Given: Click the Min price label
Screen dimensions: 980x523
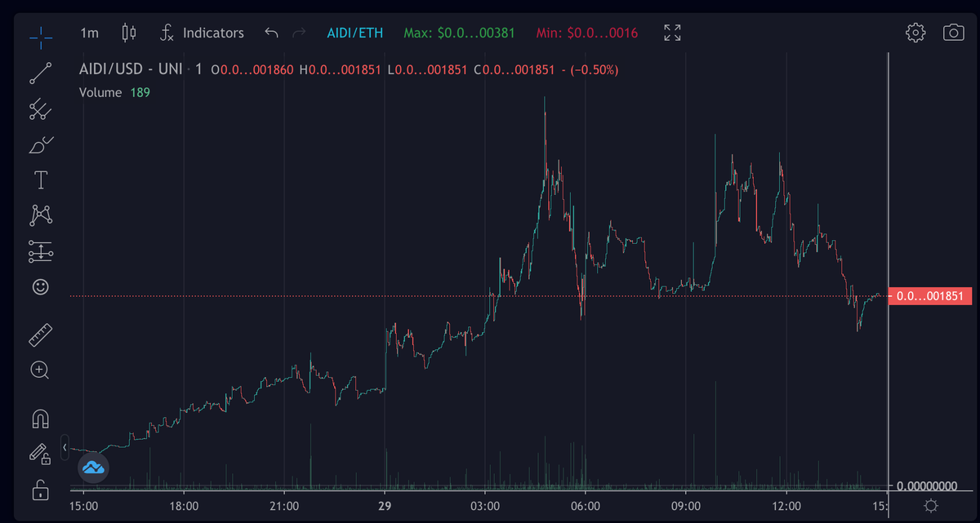Looking at the screenshot, I should pyautogui.click(x=587, y=33).
